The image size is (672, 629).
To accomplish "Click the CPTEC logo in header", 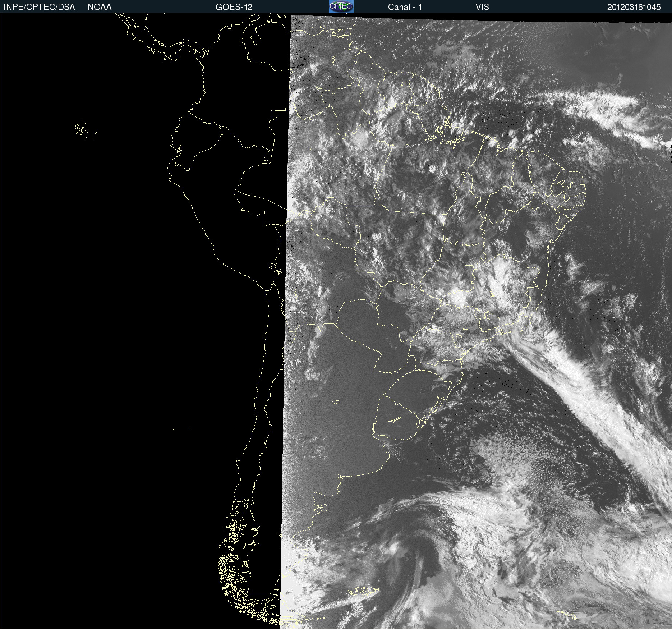I will click(x=341, y=6).
